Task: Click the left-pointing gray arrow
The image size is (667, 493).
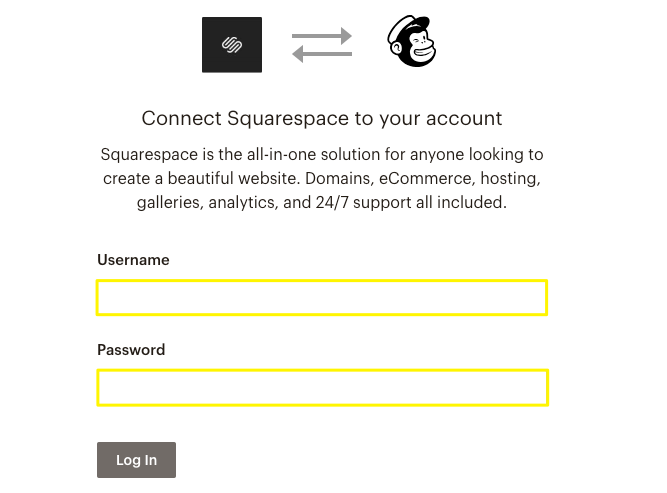Action: coord(322,55)
